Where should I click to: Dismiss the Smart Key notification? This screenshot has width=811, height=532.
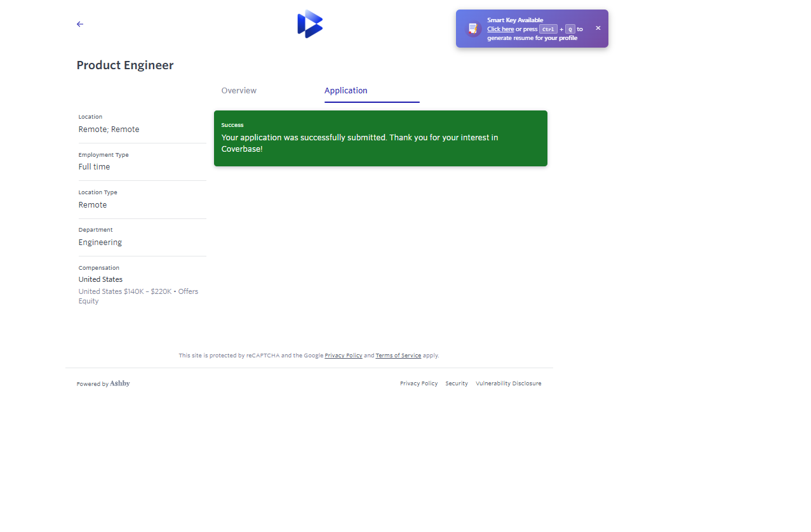coord(598,28)
